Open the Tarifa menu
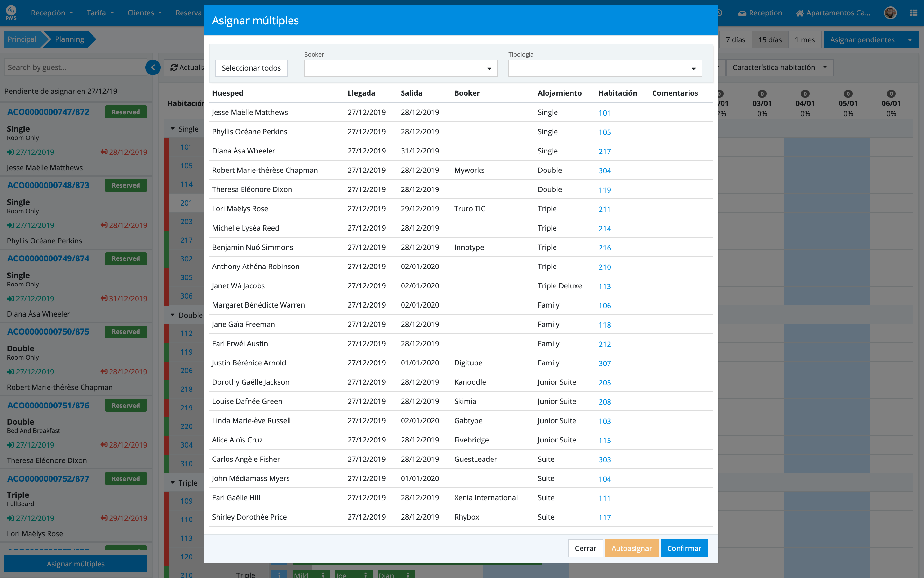This screenshot has height=578, width=924. pyautogui.click(x=100, y=13)
